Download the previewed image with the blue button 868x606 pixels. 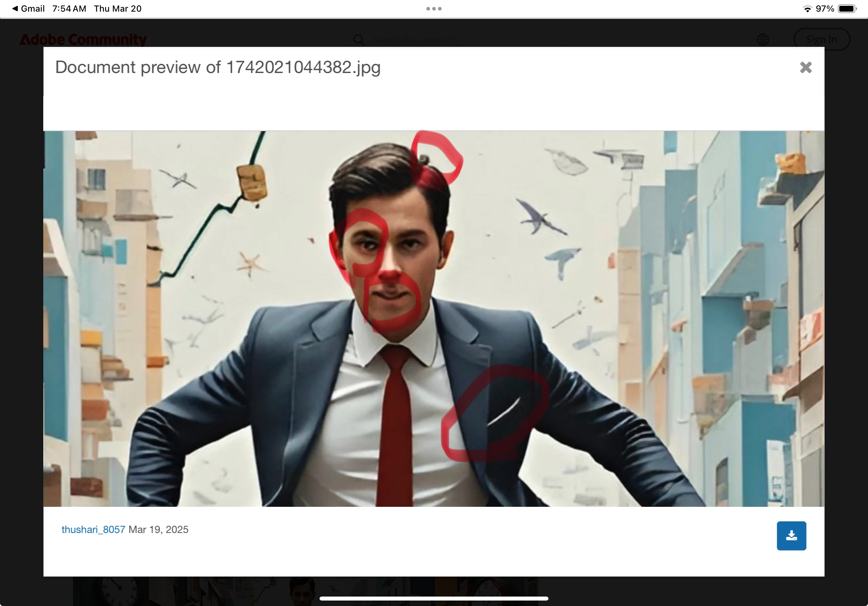click(791, 536)
